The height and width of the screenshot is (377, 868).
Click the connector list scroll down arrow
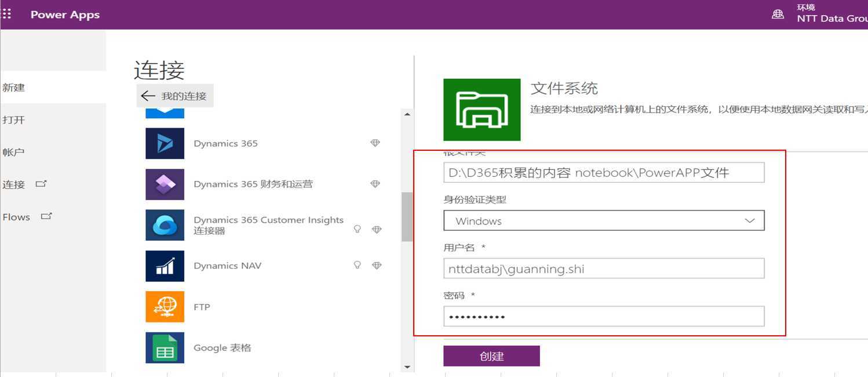[x=407, y=367]
